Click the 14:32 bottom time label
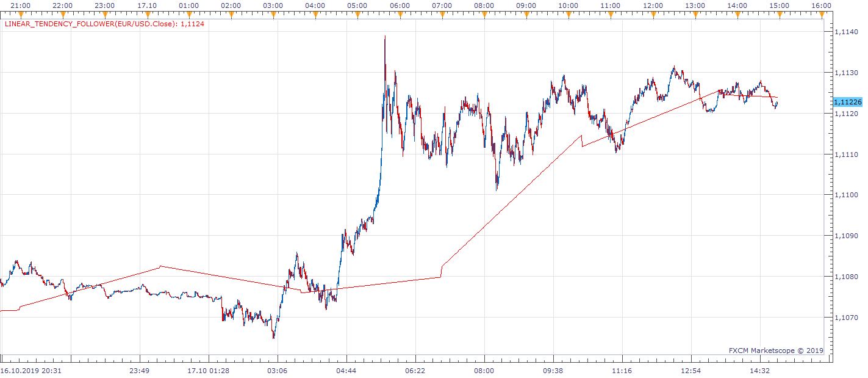Screen dimensions: 868x378 pyautogui.click(x=759, y=370)
